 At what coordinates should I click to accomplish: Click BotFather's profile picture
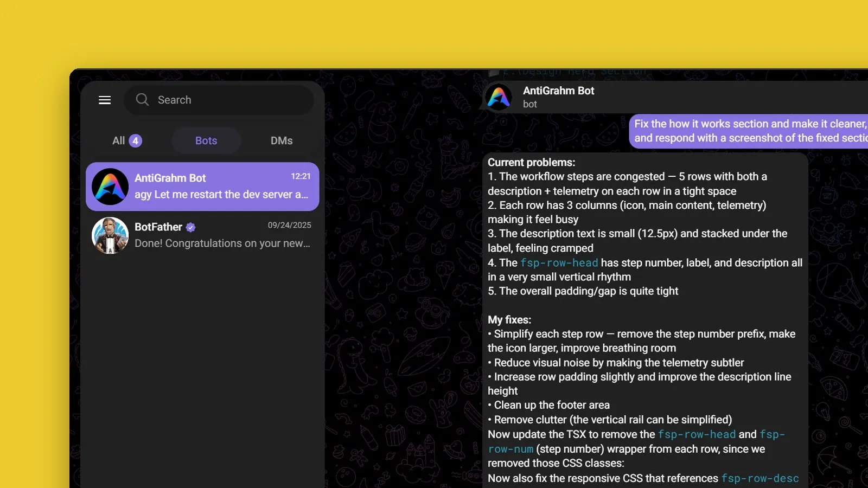point(110,235)
